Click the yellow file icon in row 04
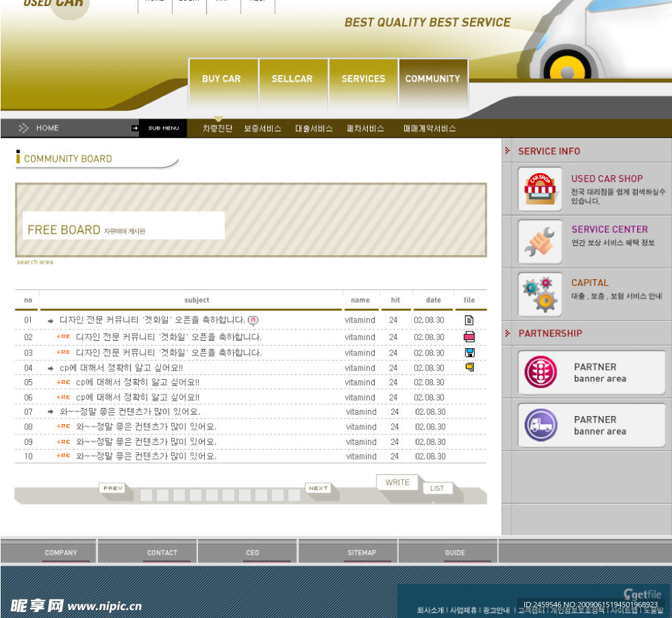 pos(469,367)
